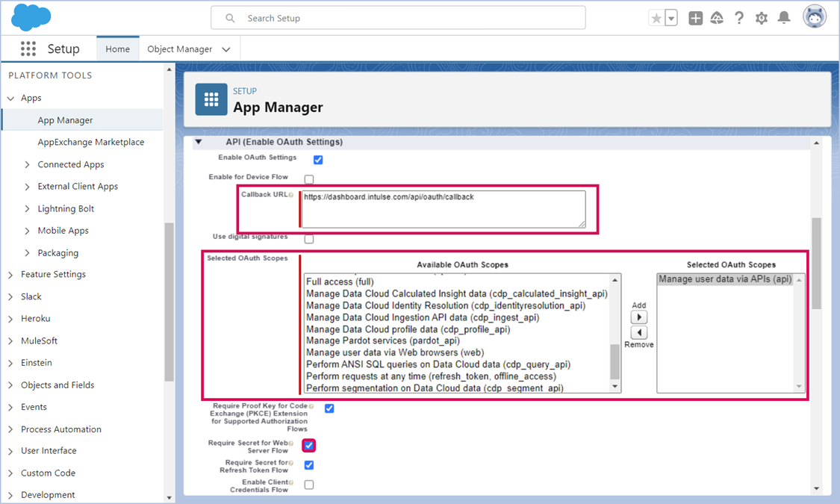Click the Available OAuth Scopes list scrollbar thumb
Screen dimensions: 840x504
click(x=615, y=361)
